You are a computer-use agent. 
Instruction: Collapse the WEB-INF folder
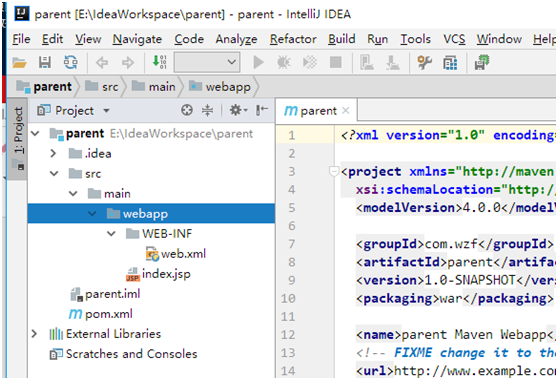tap(111, 234)
